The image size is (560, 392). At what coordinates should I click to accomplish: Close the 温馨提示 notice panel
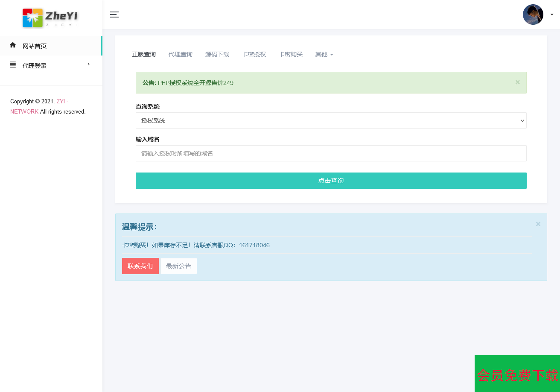(538, 224)
